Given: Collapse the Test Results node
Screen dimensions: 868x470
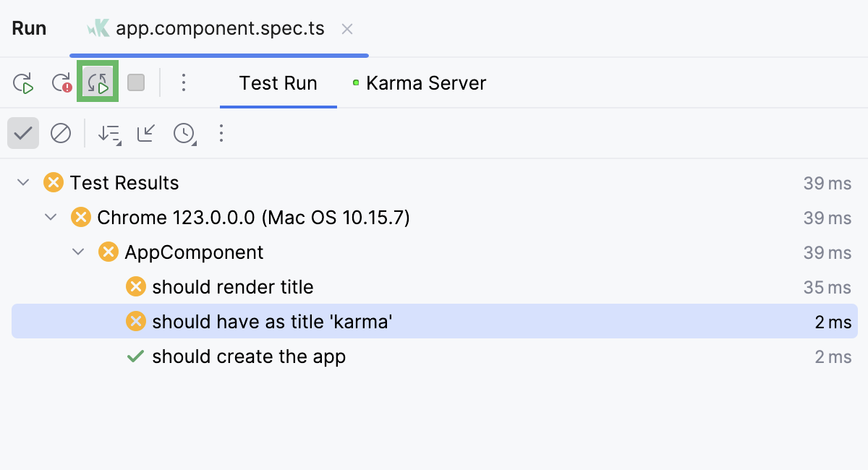Looking at the screenshot, I should 23,183.
